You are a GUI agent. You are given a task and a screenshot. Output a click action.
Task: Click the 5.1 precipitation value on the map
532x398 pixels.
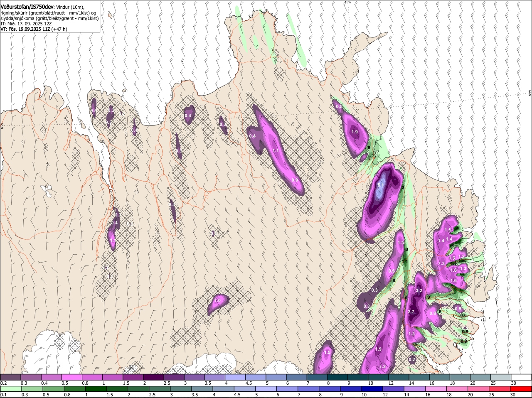tap(381, 185)
